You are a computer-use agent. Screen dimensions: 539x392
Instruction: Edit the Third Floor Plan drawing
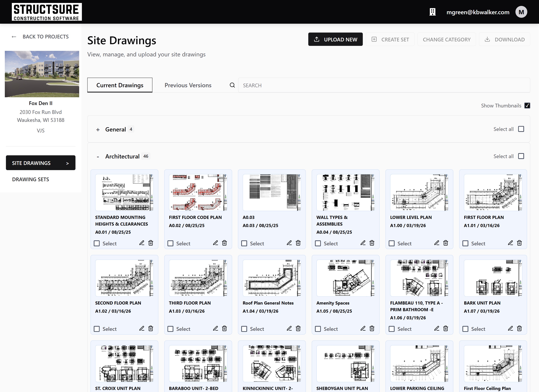tap(215, 328)
